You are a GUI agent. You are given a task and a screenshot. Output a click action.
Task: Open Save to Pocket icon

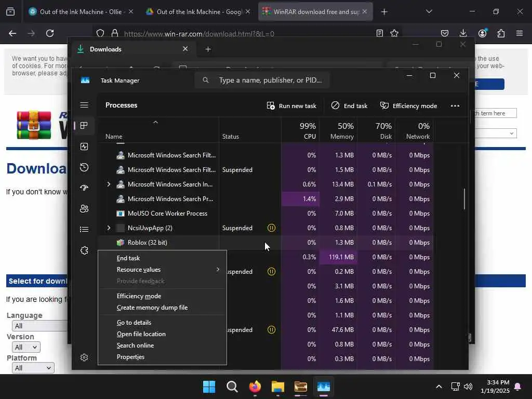click(x=445, y=33)
